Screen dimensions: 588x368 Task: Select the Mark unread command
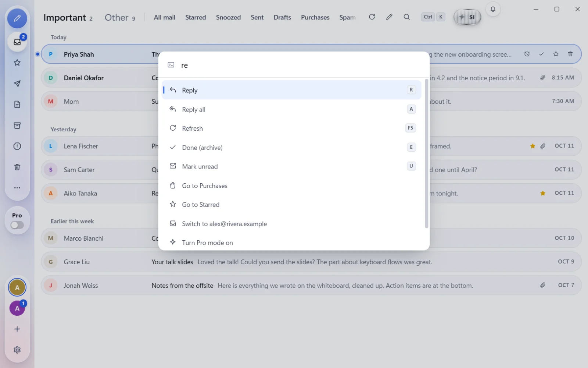pos(291,166)
